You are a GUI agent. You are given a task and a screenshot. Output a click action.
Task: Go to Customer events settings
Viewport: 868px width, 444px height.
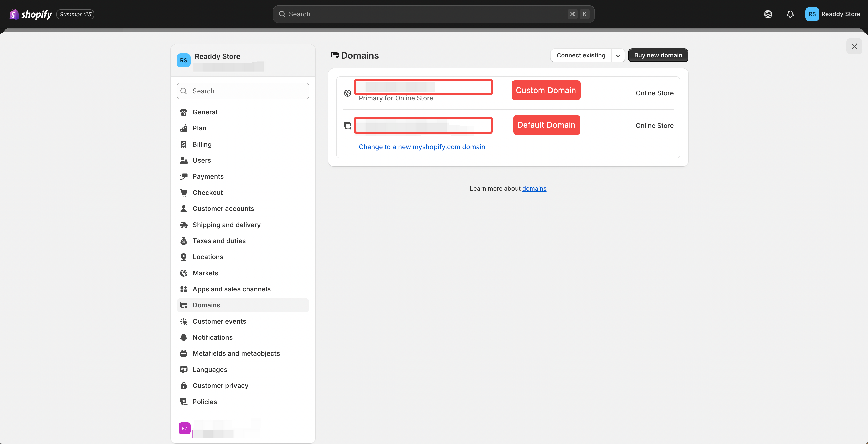(x=219, y=321)
